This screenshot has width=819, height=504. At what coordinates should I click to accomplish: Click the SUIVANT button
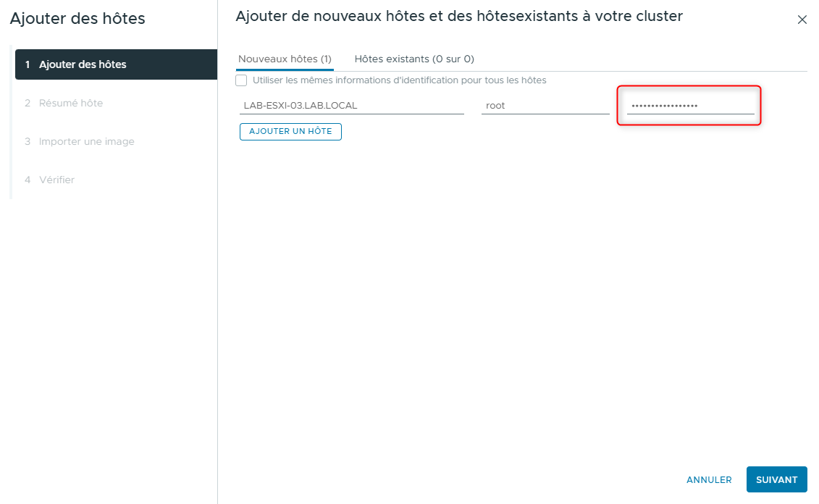(776, 479)
